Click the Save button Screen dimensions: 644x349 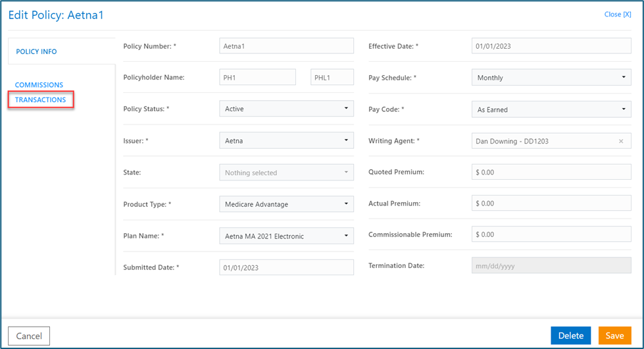(x=614, y=336)
